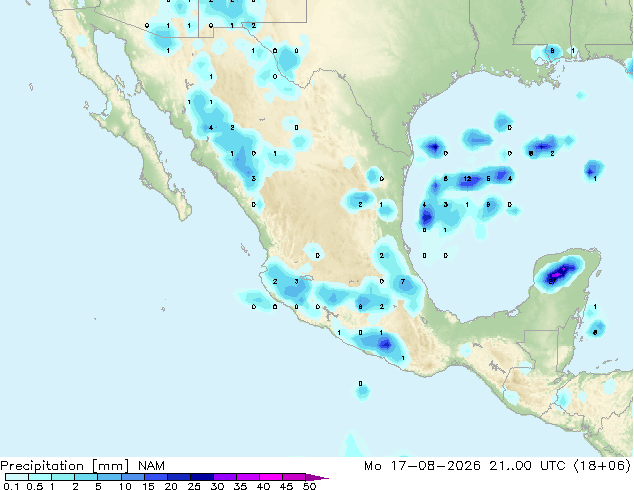Click the legend swatch between 25 and 30
Viewport: 634px width, 490px height.
click(202, 477)
